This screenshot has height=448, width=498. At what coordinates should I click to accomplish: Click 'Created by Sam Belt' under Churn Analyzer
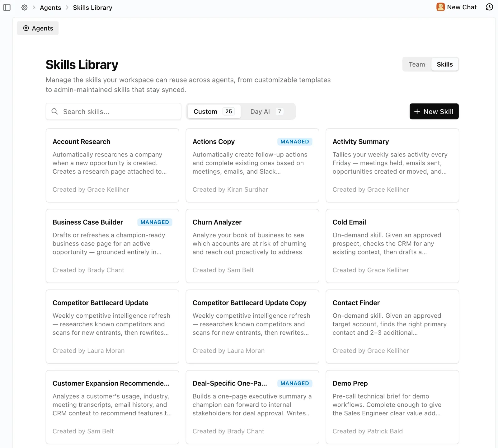(x=223, y=270)
